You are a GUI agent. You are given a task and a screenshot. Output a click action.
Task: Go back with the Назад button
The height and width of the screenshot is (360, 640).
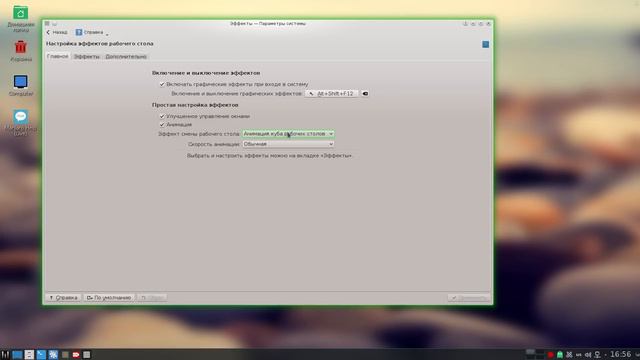point(57,32)
